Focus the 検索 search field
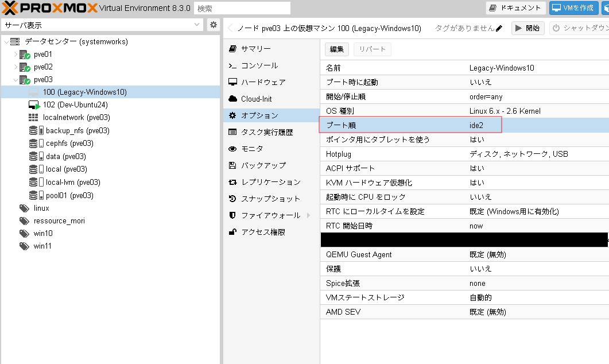Image resolution: width=609 pixels, height=364 pixels. 242,8
